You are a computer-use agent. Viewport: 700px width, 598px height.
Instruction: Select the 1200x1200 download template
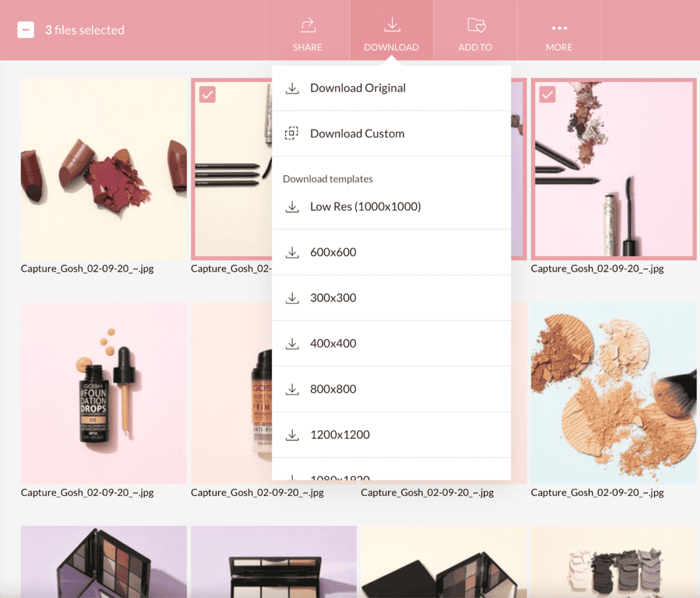tap(391, 435)
